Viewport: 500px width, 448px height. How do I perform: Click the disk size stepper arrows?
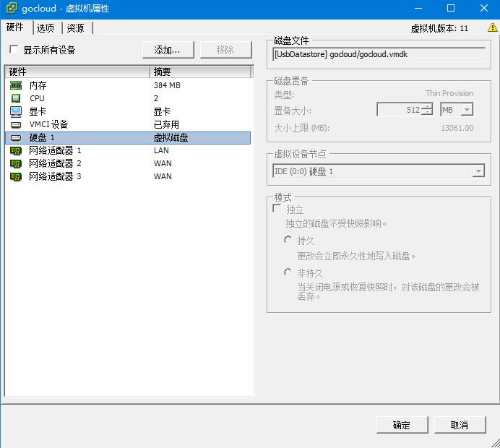(427, 110)
